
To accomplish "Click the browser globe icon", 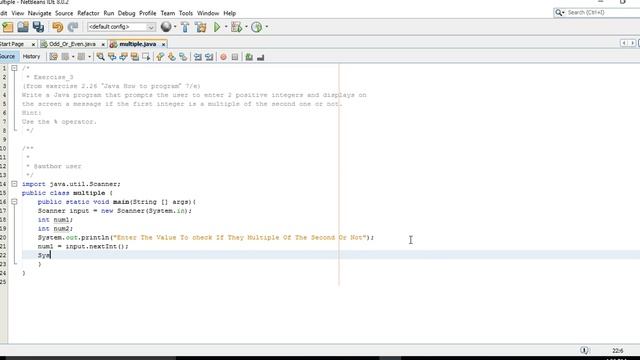I will point(166,27).
